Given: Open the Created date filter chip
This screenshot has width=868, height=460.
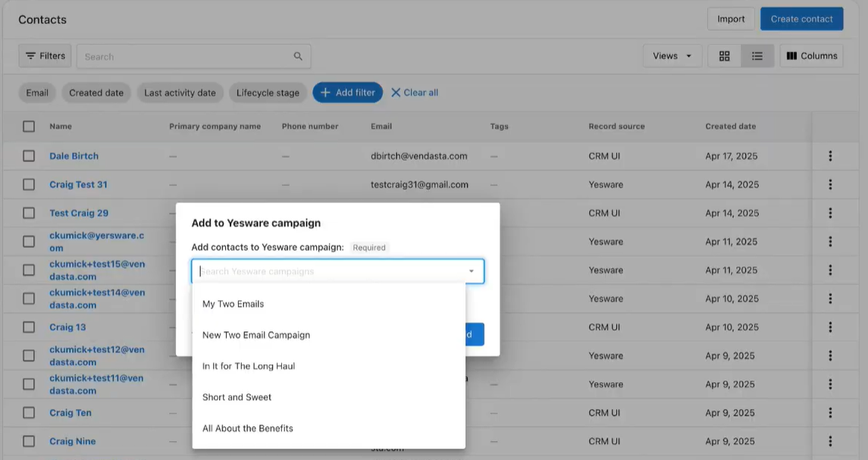Looking at the screenshot, I should pyautogui.click(x=96, y=92).
